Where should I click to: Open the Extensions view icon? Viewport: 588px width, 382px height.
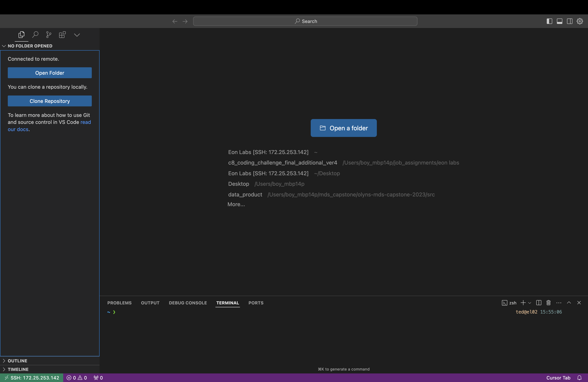tap(62, 35)
